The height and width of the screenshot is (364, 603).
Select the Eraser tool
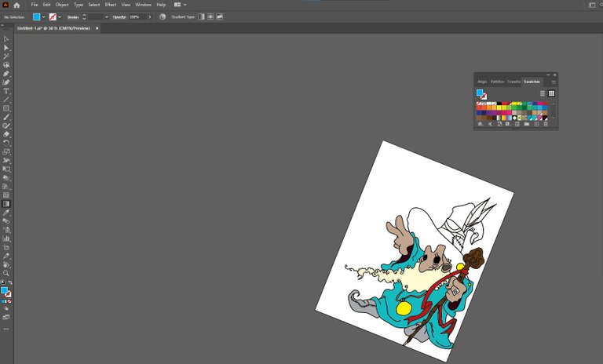tap(6, 134)
